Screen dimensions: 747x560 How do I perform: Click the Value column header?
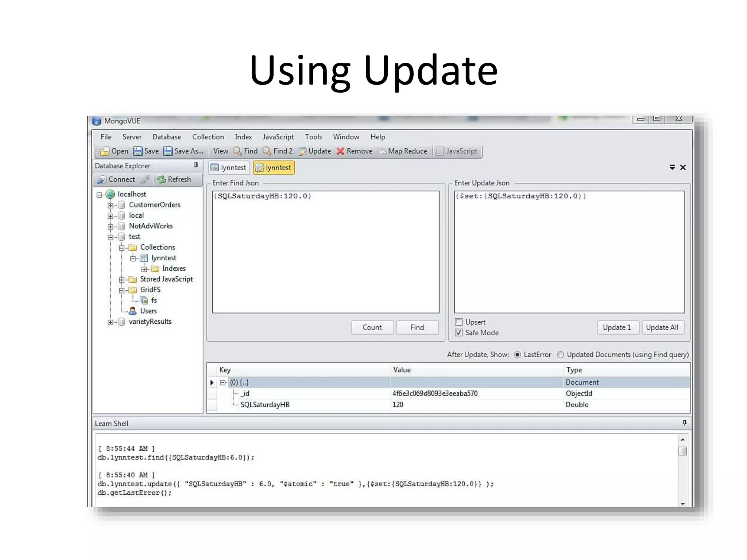477,370
